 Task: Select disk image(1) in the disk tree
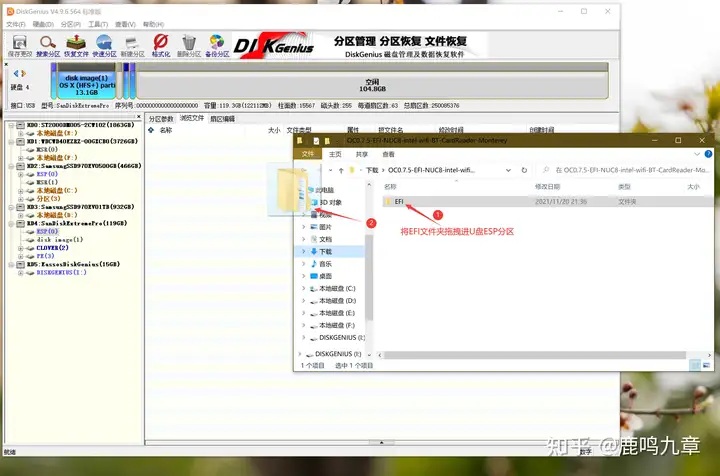pos(60,240)
